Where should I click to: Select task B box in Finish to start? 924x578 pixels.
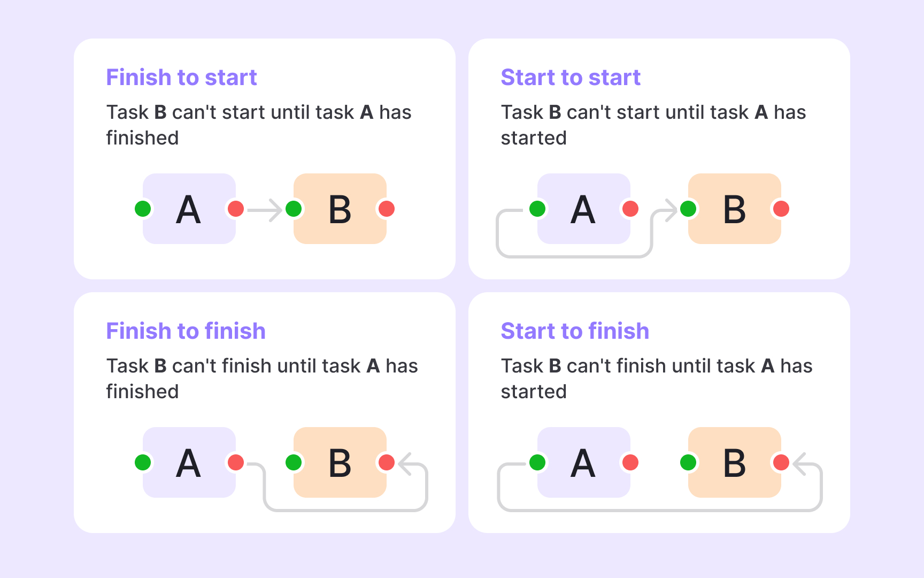(340, 209)
